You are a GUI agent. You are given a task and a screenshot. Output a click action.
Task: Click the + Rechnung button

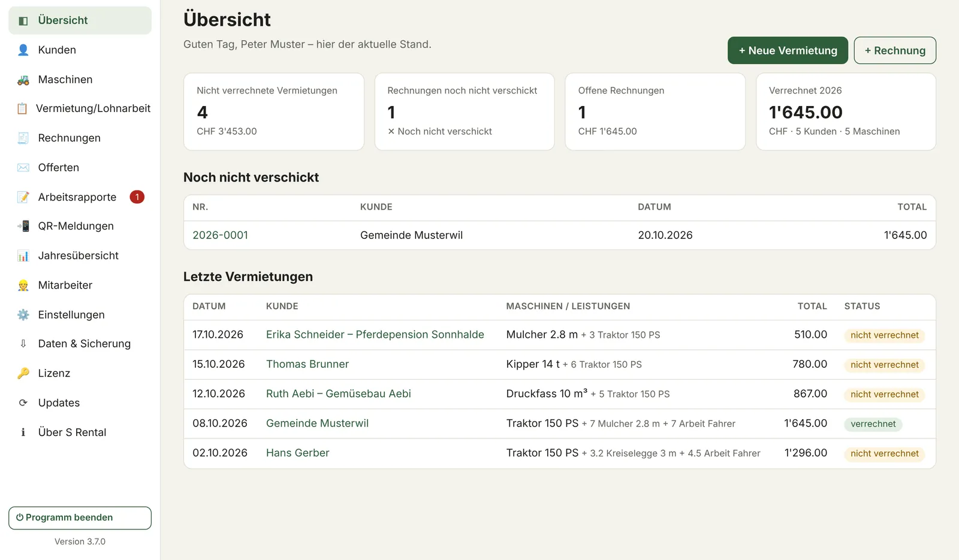[x=895, y=51]
